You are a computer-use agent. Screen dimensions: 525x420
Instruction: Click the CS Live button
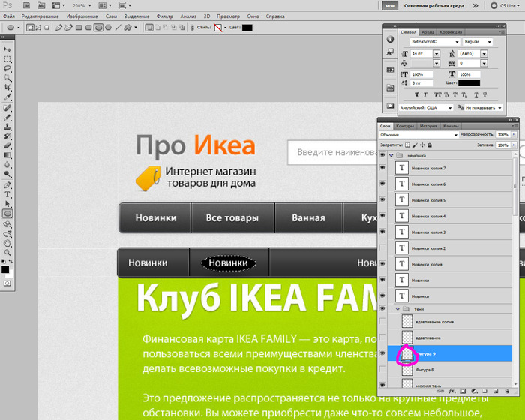[x=505, y=6]
